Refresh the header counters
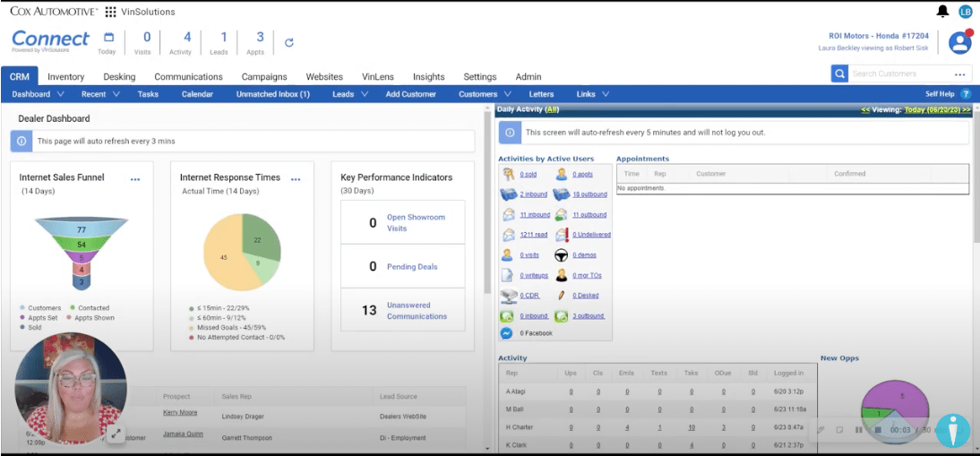This screenshot has height=456, width=980. [288, 42]
